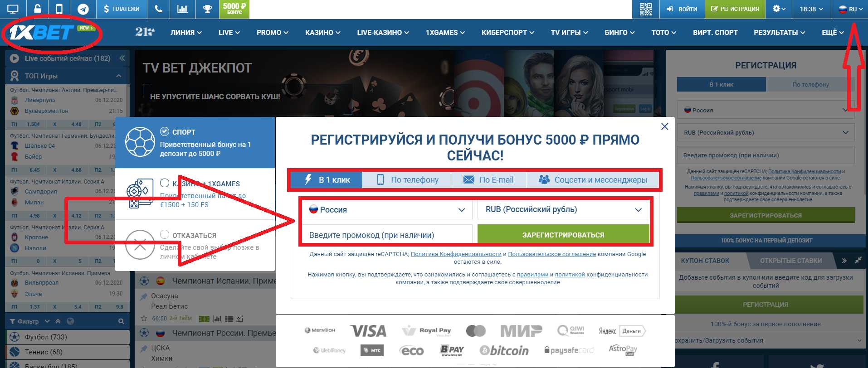Open Live событий сейчас (182) header
This screenshot has height=368, width=868.
68,58
